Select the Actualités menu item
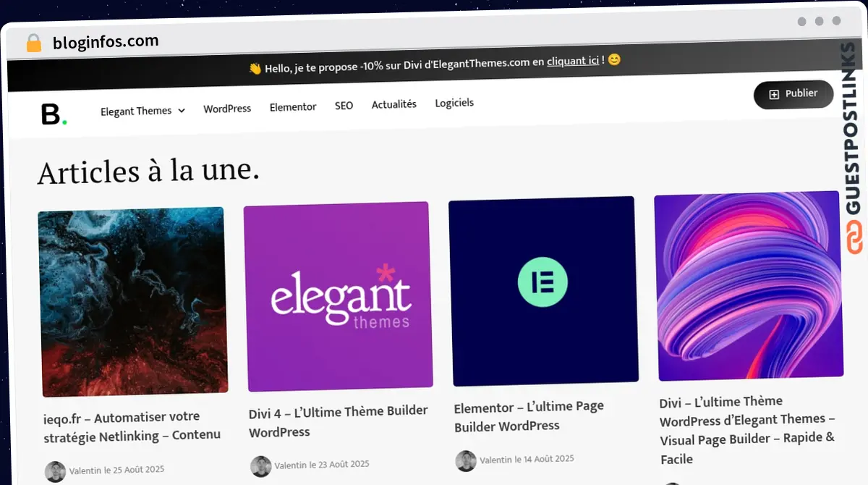Screen dimensions: 868x485 (x=394, y=104)
